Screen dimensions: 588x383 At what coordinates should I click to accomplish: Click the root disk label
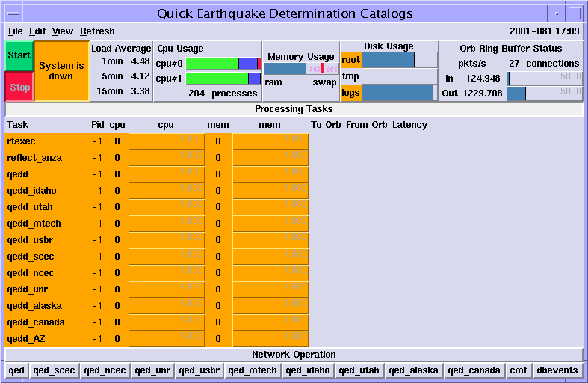tap(351, 60)
